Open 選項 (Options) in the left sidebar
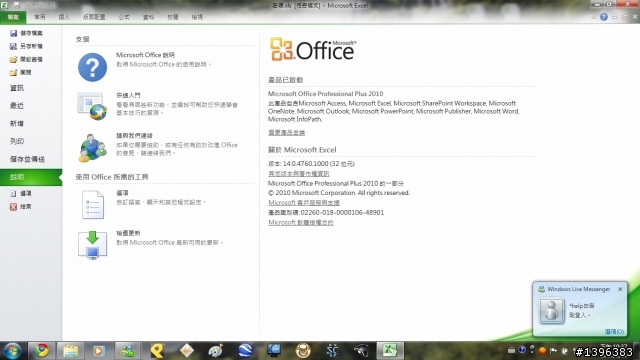Screen dimensions: 640x360 point(20,193)
